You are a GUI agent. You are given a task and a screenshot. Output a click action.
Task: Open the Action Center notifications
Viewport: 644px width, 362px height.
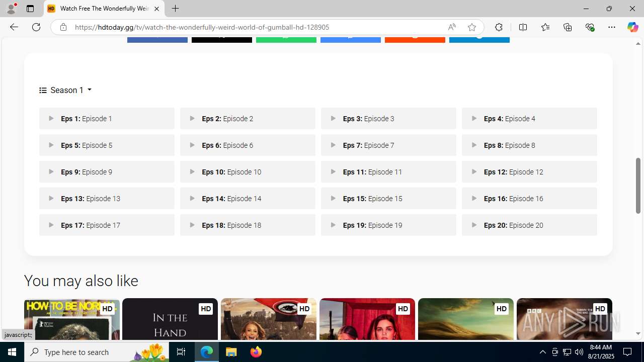628,352
